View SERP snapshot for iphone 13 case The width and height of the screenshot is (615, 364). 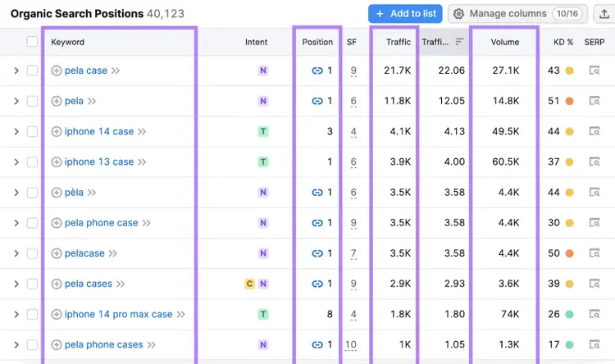(594, 162)
